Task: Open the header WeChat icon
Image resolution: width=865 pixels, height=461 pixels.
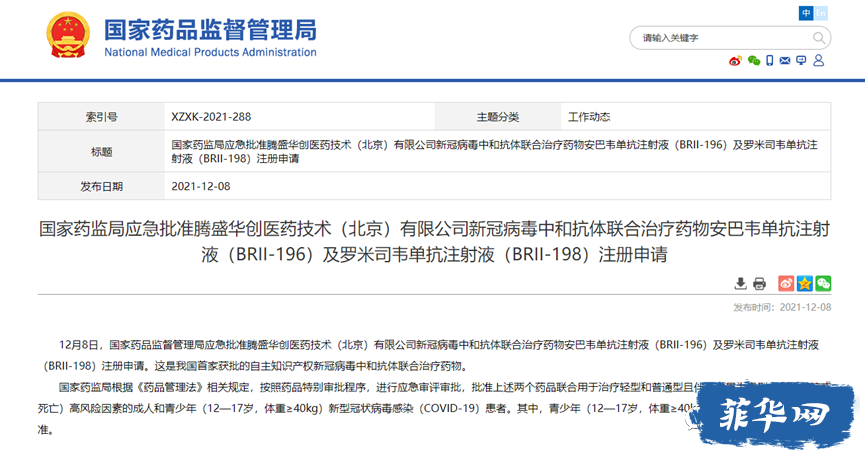Action: (754, 61)
